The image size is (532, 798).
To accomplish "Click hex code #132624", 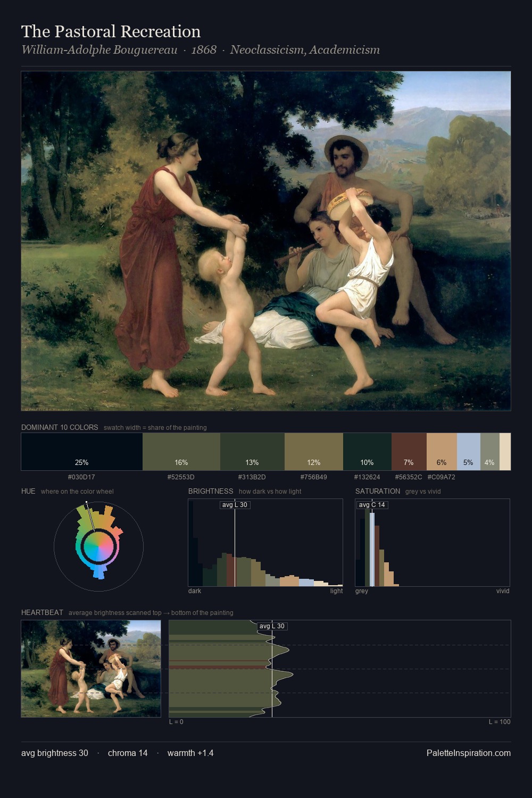I will 367,477.
